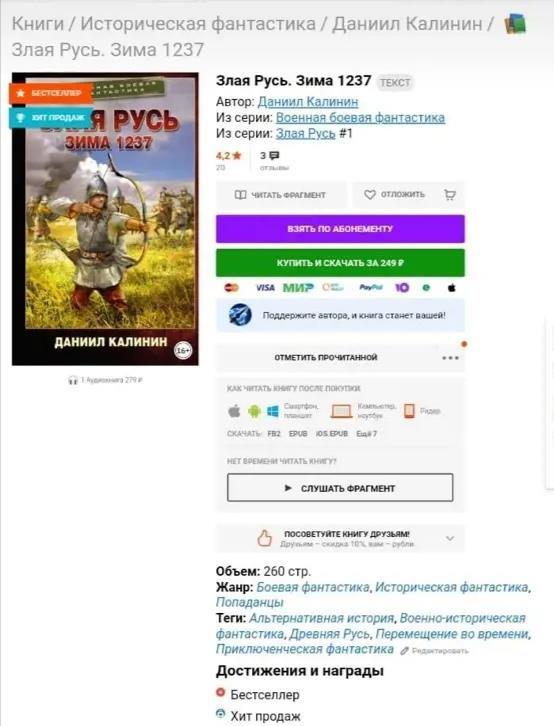
Task: Toggle Отметить прочитанной status
Action: [x=326, y=357]
